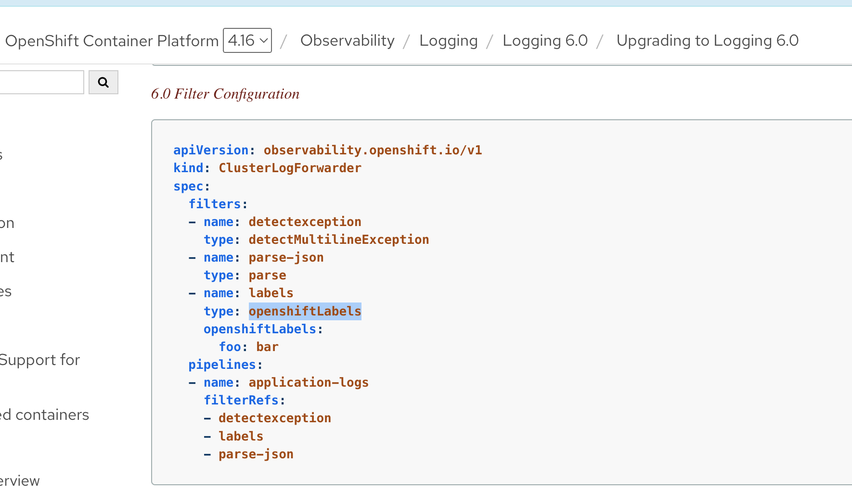Open OpenShift Container Platform breadcrumb link
Viewport: 852px width, 504px height.
tap(112, 41)
